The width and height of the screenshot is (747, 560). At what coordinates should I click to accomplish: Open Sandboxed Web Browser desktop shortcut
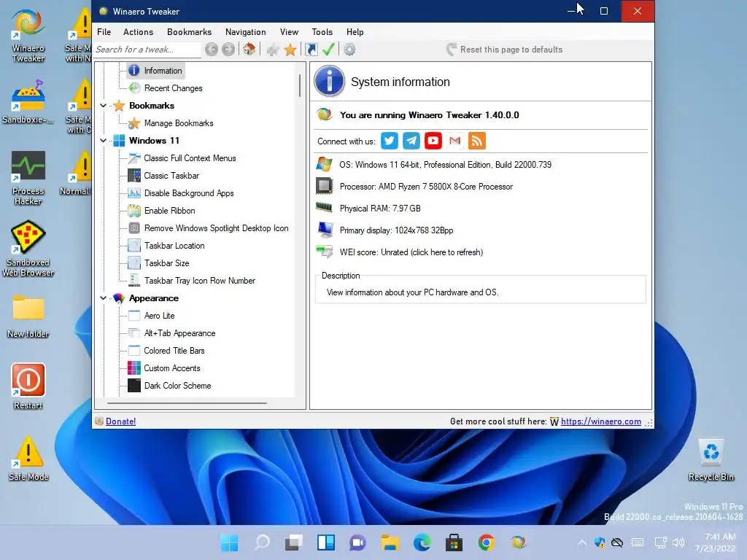(28, 249)
